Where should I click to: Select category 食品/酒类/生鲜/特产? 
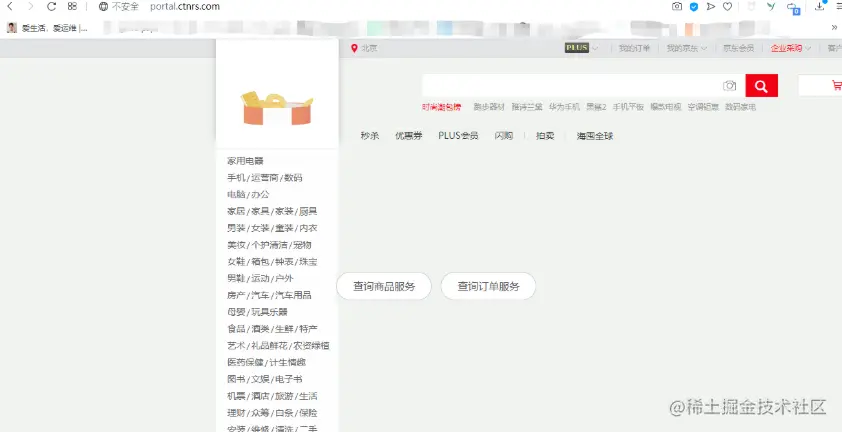pyautogui.click(x=272, y=329)
